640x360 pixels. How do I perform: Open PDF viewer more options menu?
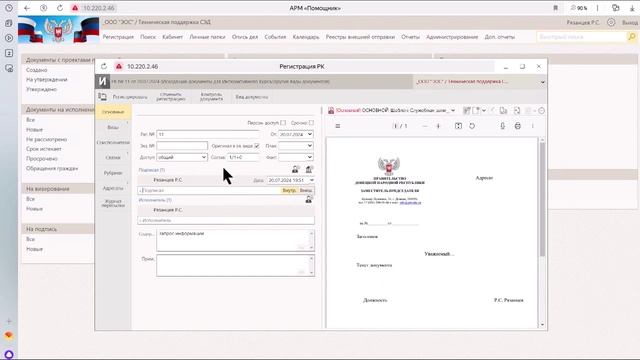(x=533, y=126)
